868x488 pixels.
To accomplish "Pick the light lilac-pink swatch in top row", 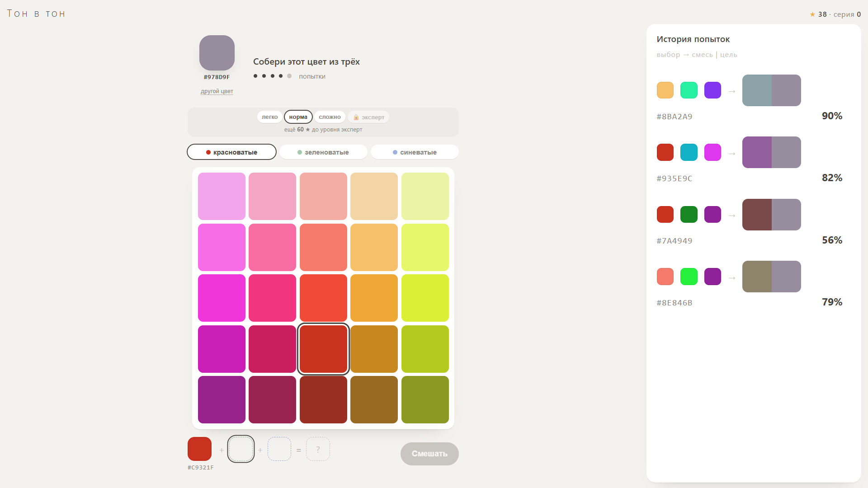I will click(x=222, y=197).
